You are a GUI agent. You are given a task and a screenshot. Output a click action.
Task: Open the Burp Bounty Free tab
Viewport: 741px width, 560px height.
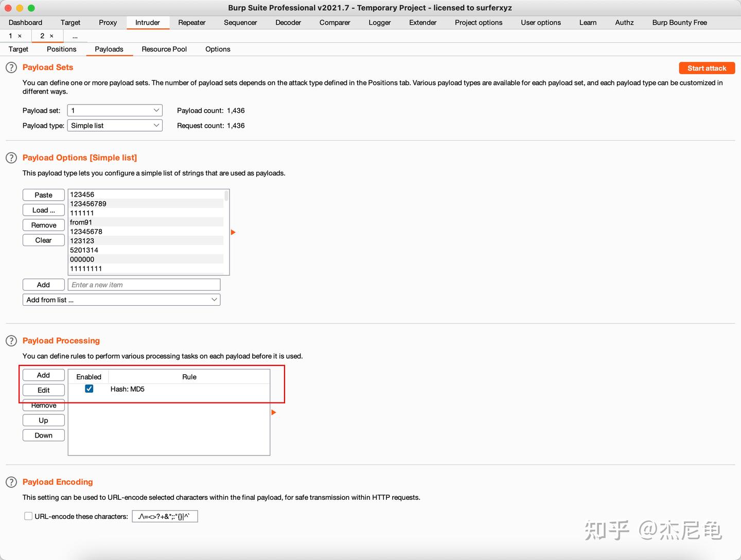(x=680, y=23)
